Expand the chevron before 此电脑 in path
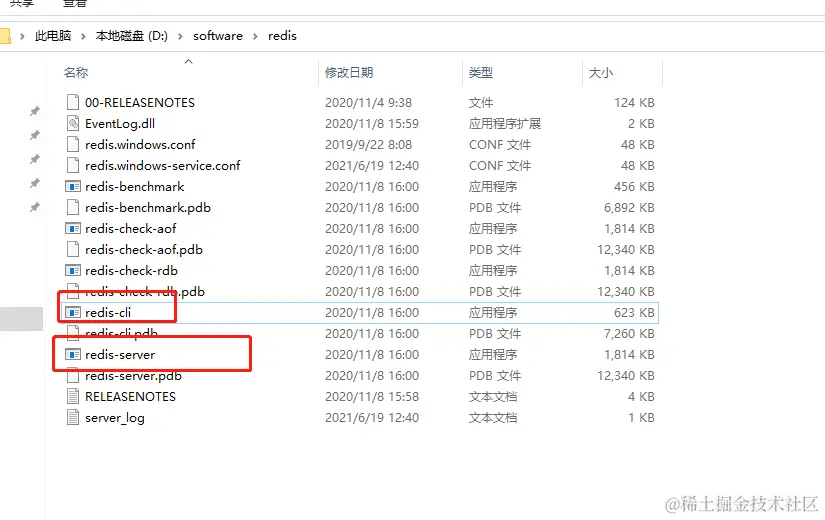 [x=22, y=36]
